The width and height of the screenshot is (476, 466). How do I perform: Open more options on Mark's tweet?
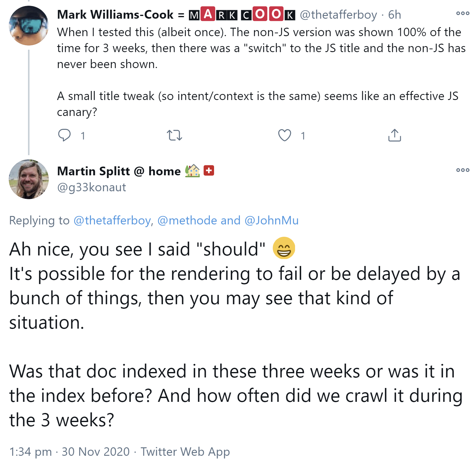[x=462, y=13]
